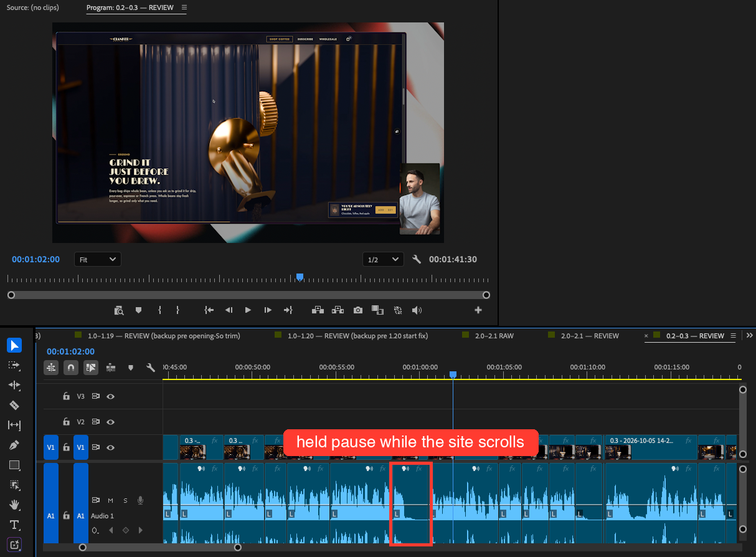Go to the next keyframe on Audio 1
Screen dimensions: 756x557
[141, 531]
